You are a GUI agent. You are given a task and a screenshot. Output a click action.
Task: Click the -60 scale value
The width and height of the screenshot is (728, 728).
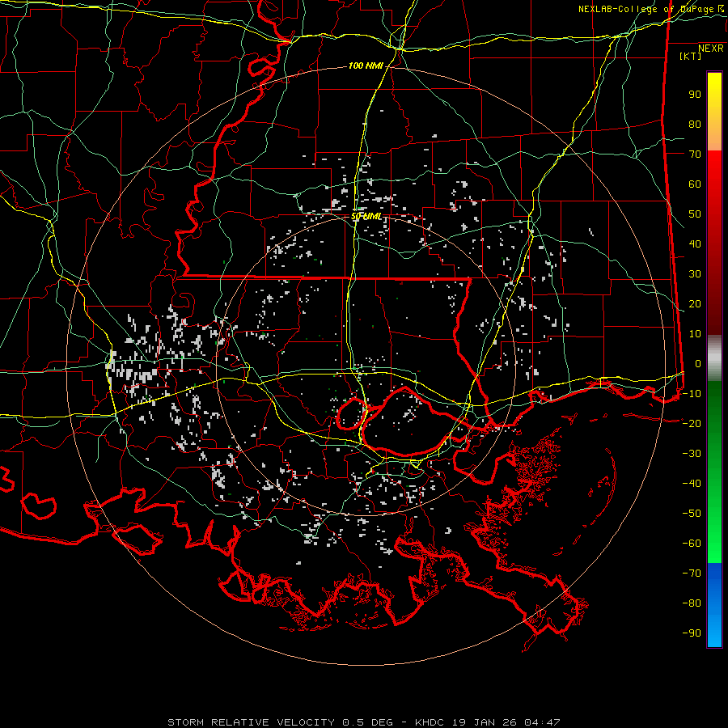tap(692, 544)
